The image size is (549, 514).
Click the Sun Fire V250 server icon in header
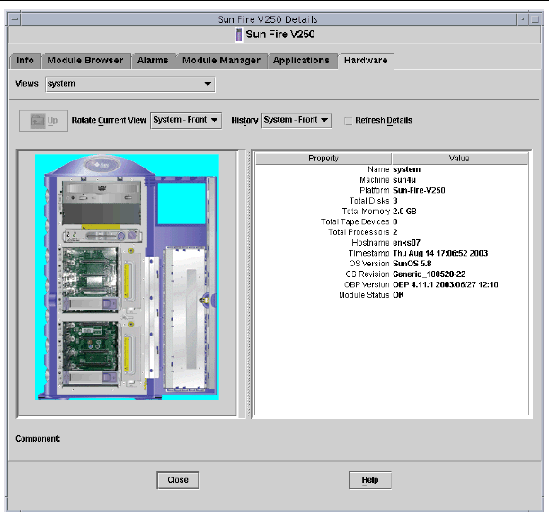[239, 35]
